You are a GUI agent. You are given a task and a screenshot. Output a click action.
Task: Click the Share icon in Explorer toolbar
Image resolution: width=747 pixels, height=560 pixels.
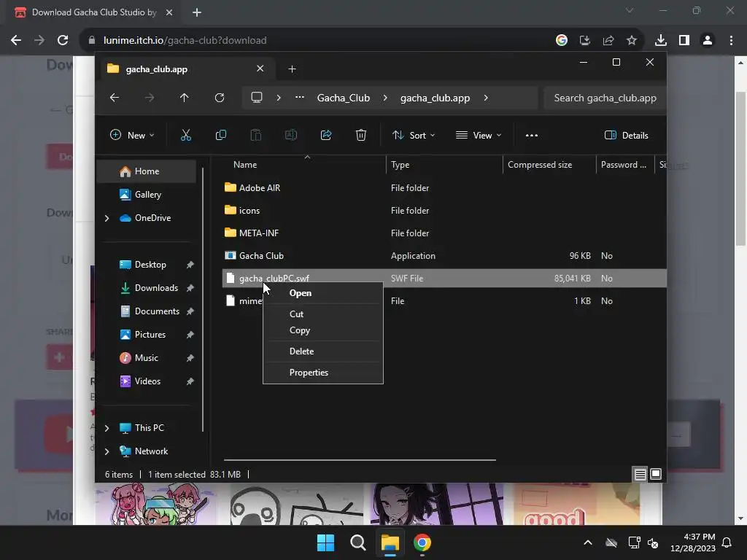(326, 135)
